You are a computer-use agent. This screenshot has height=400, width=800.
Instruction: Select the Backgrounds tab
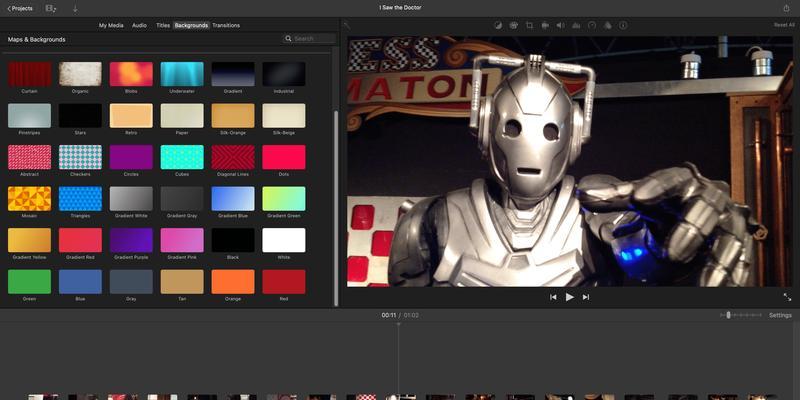coord(191,25)
